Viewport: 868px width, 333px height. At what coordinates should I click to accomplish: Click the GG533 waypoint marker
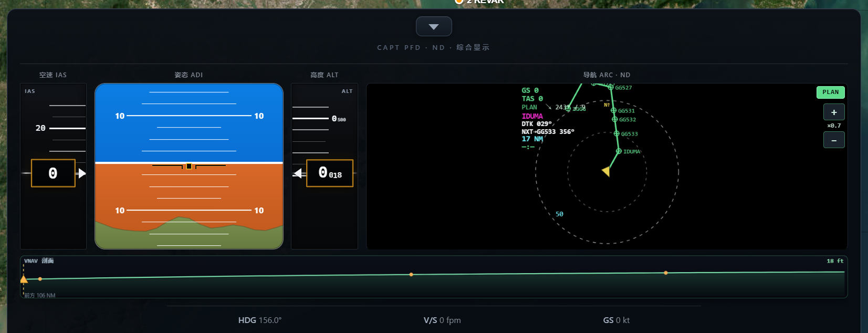(x=616, y=133)
